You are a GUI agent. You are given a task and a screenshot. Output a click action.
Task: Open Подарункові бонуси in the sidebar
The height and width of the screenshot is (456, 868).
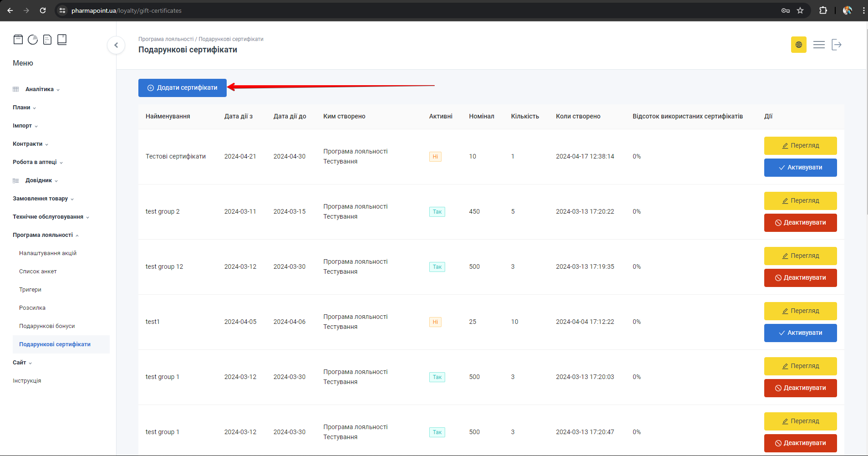(47, 326)
